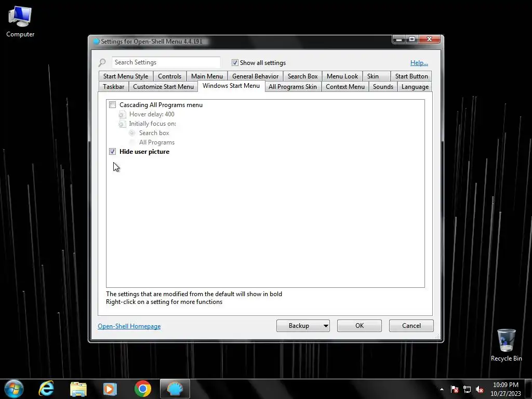The width and height of the screenshot is (532, 399).
Task: Switch to the Taskbar tab
Action: tap(113, 87)
